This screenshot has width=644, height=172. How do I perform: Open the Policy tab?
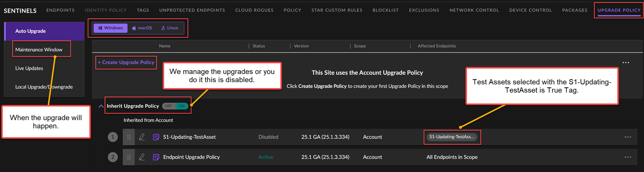pos(293,10)
